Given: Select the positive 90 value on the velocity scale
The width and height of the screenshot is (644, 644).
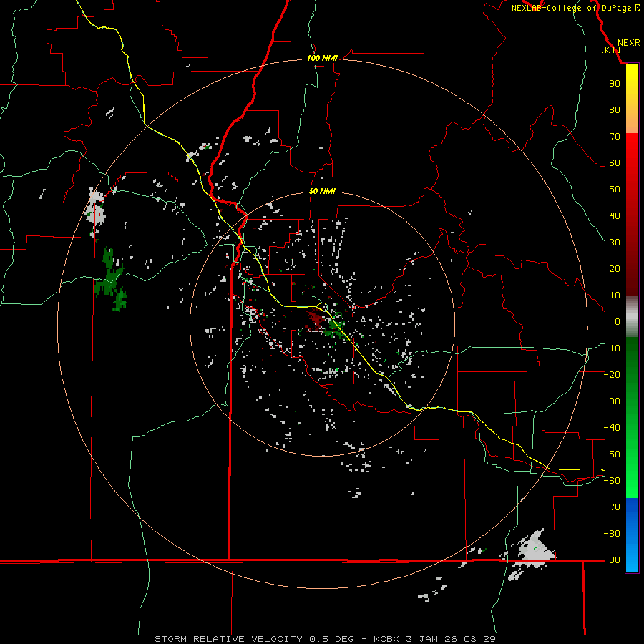Looking at the screenshot, I should tap(615, 84).
